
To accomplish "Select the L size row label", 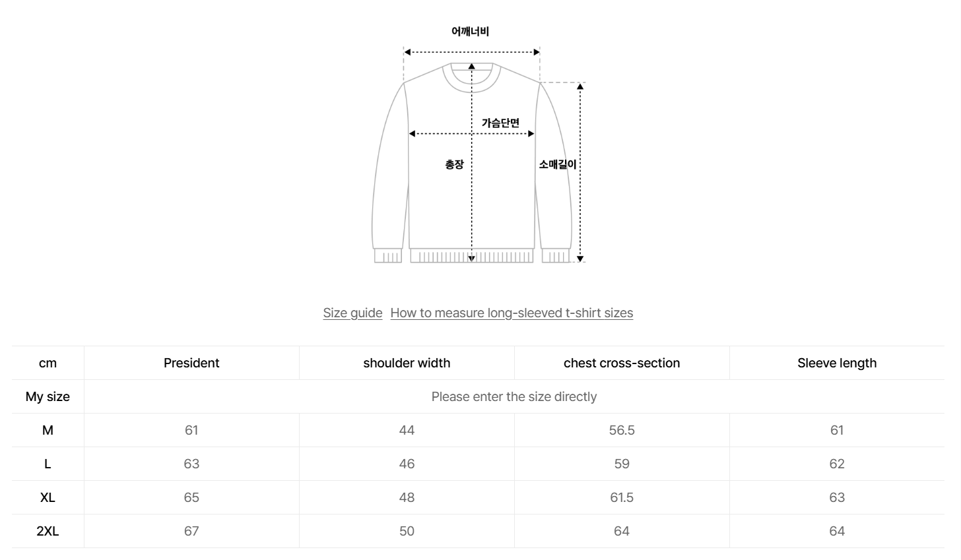I will coord(48,464).
